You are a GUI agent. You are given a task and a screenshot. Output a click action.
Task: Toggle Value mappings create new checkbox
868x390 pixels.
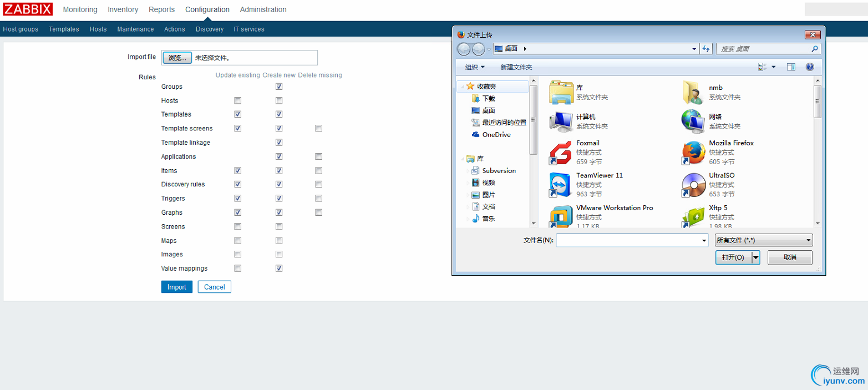pyautogui.click(x=279, y=269)
